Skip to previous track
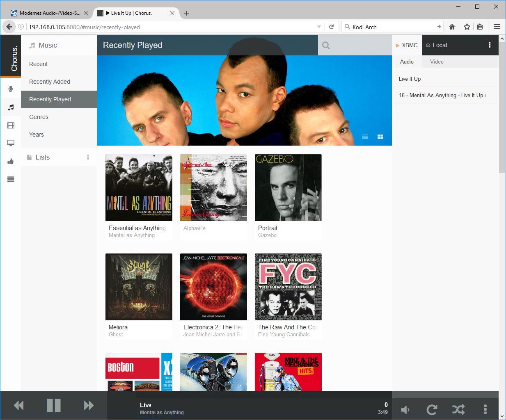The width and height of the screenshot is (506, 420). click(19, 406)
